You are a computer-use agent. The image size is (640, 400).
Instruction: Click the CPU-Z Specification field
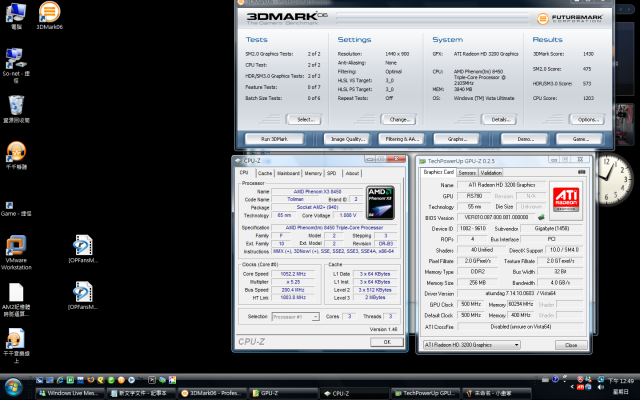coord(334,227)
